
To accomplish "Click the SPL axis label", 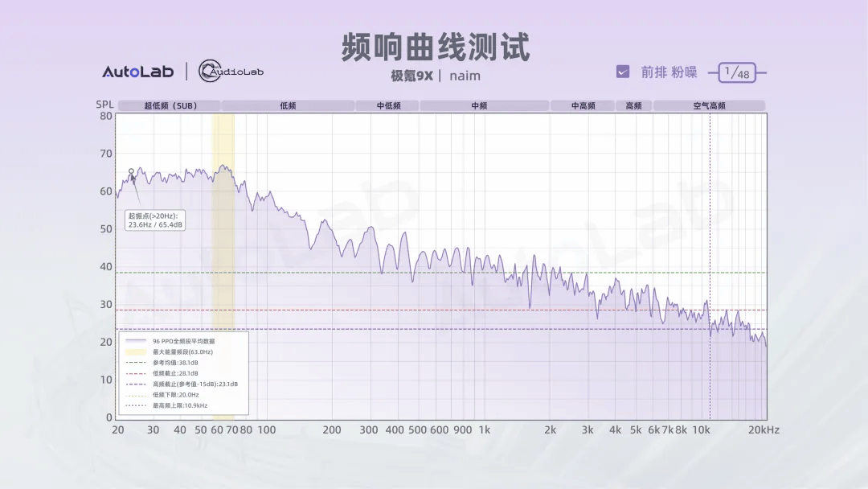I will (x=104, y=105).
